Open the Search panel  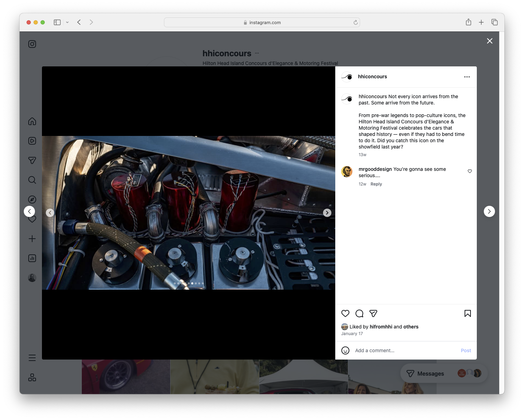(x=32, y=180)
